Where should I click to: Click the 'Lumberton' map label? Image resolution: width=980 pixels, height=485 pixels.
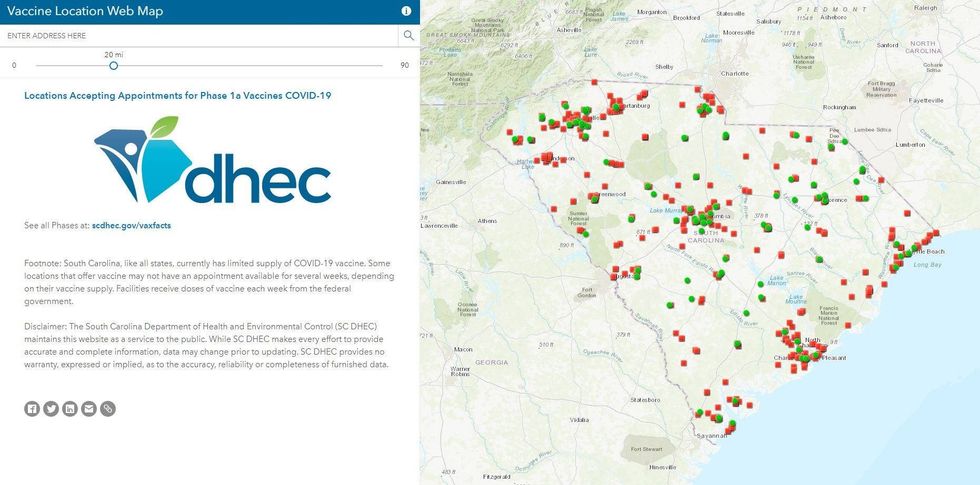coord(910,144)
